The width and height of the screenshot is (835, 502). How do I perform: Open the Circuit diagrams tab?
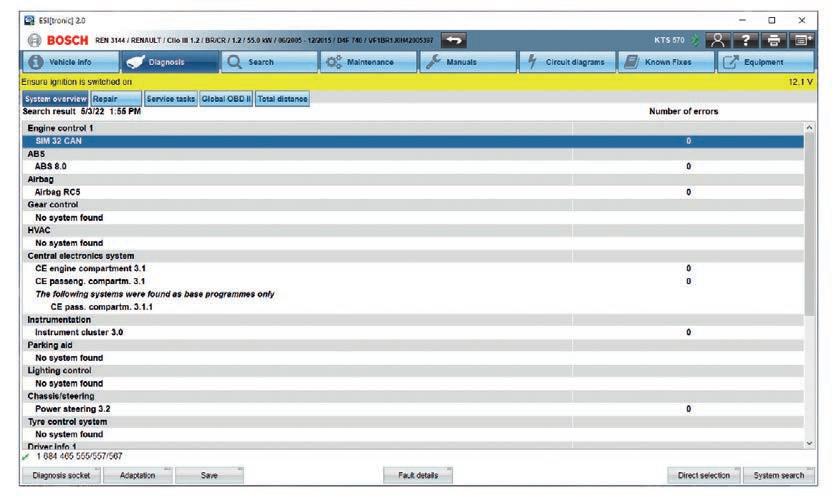(567, 62)
